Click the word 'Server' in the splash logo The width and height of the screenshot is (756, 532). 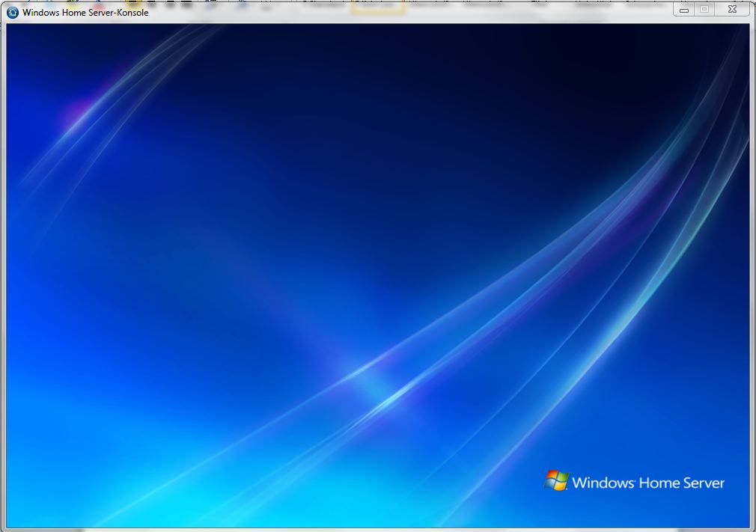pos(705,483)
